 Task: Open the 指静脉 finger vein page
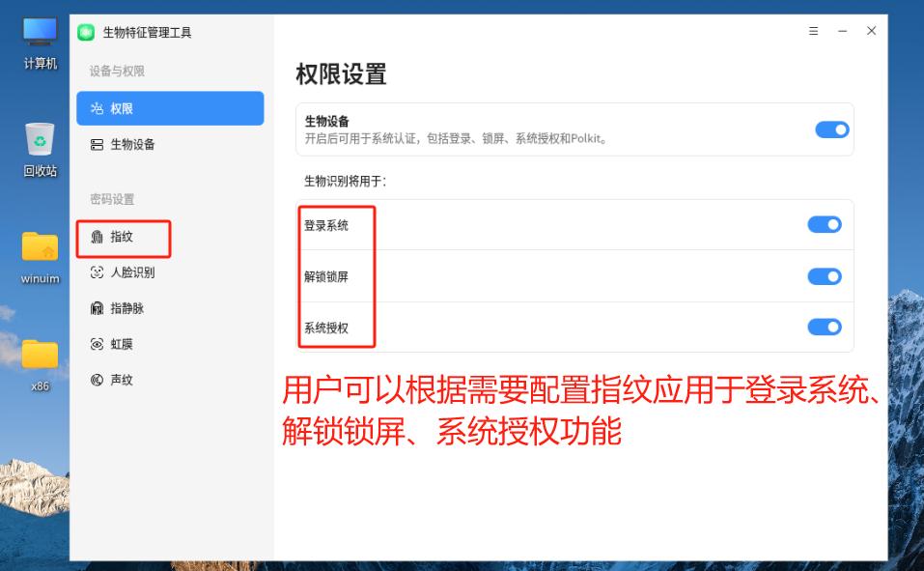(170, 308)
